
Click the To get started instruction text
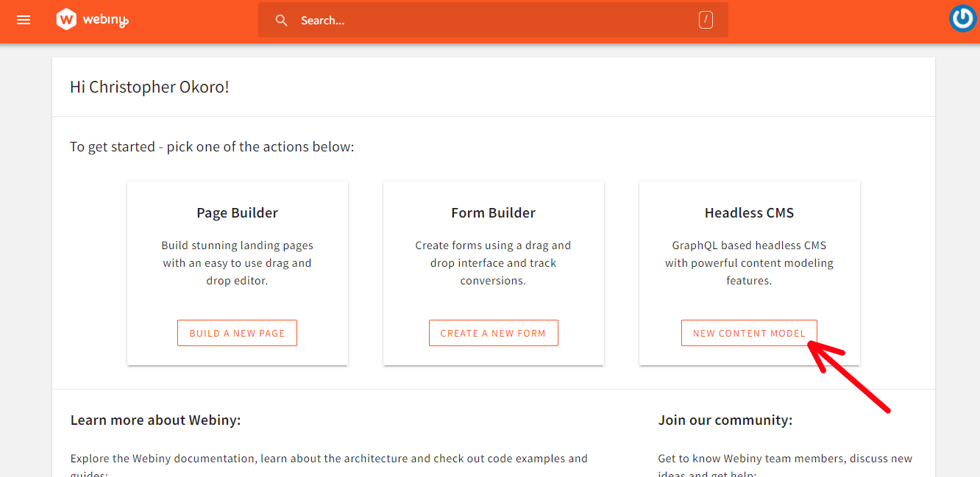click(x=212, y=146)
